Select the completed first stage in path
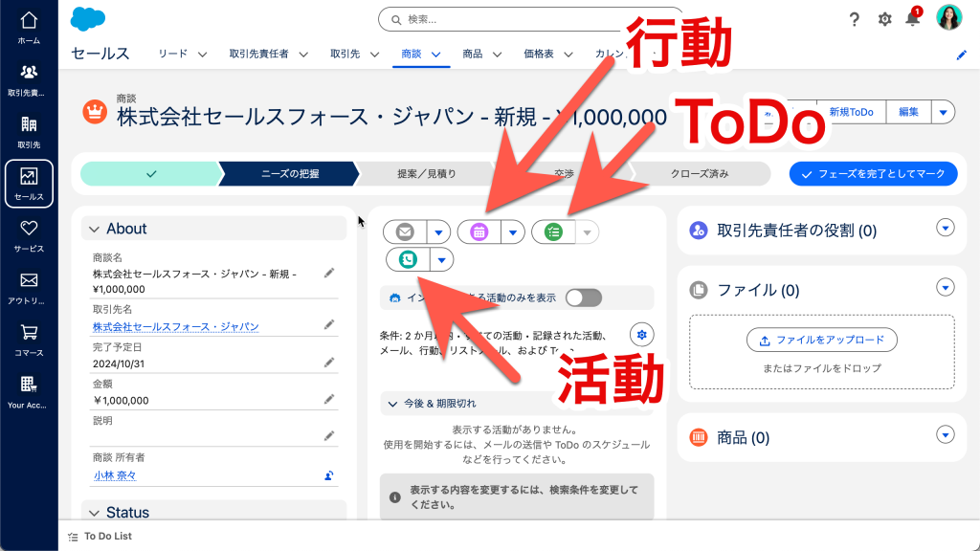Screen dimensions: 980x551 (x=150, y=174)
